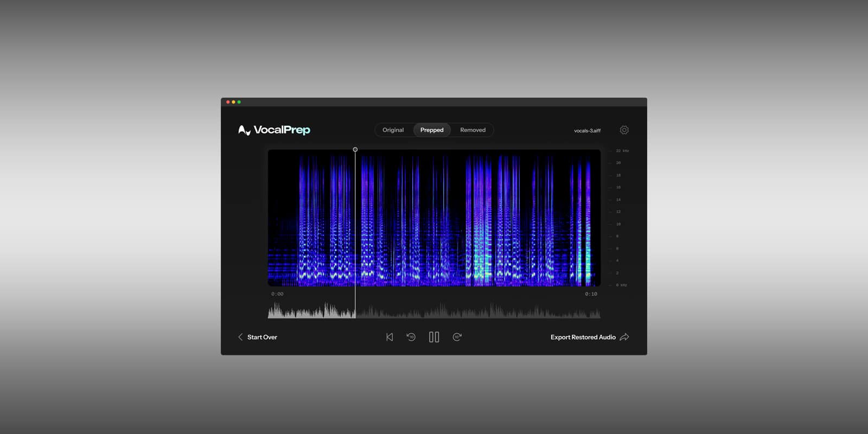Switch to the Original tab
This screenshot has height=434, width=868.
[393, 130]
